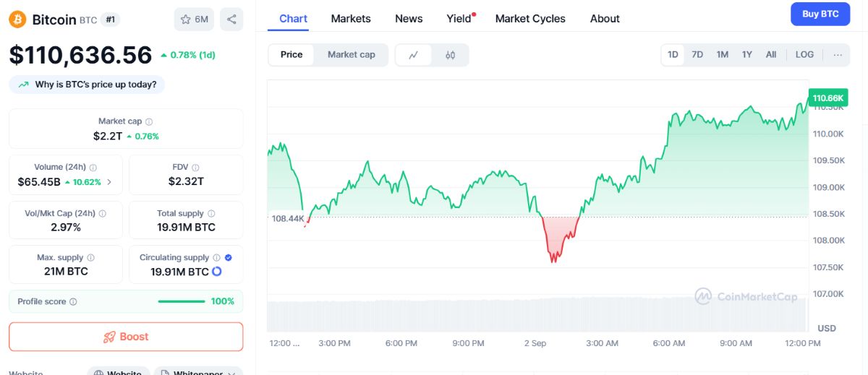
Task: Click the $2.32T FDV value
Action: click(186, 181)
